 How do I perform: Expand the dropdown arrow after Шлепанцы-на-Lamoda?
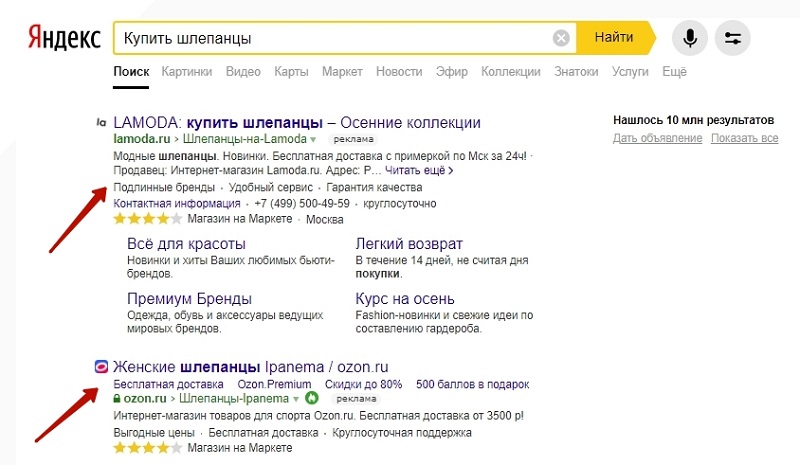[313, 139]
